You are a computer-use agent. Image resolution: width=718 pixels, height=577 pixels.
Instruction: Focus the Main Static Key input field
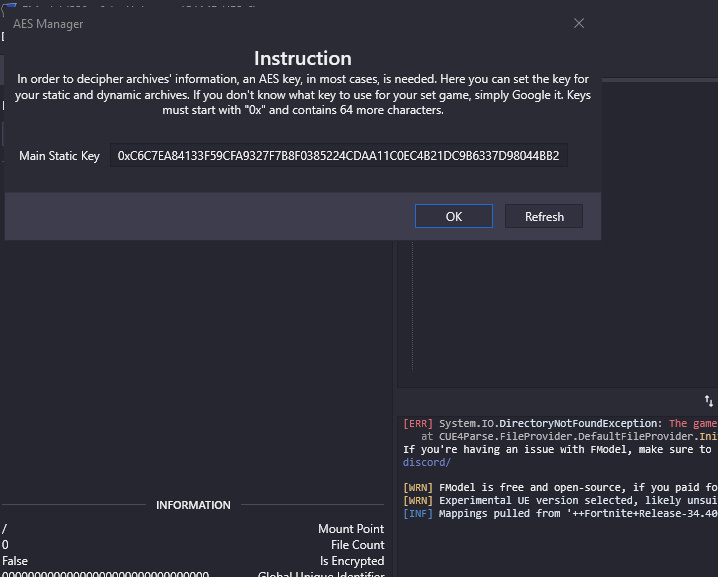click(x=338, y=156)
